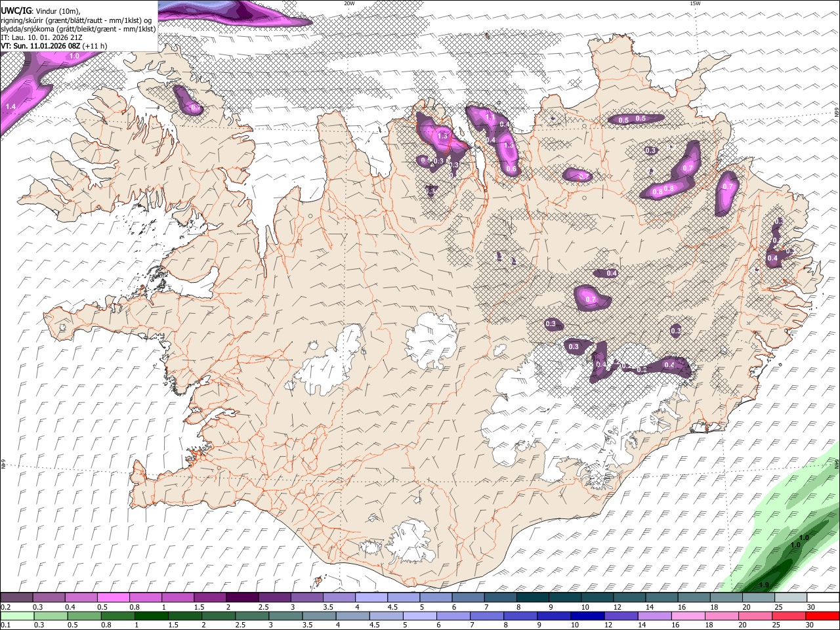Screen dimensions: 840x630
Task: Click the 15W longitude label
Action: pyautogui.click(x=695, y=3)
